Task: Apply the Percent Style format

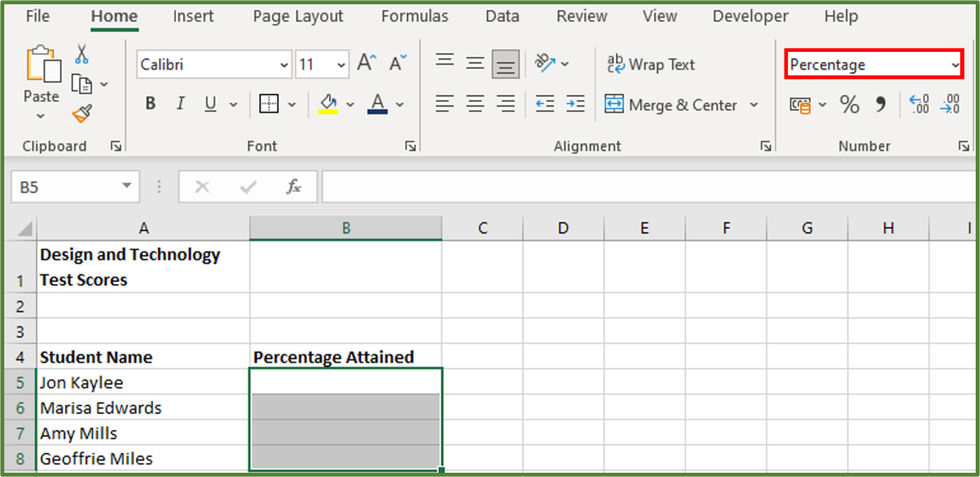Action: (x=849, y=104)
